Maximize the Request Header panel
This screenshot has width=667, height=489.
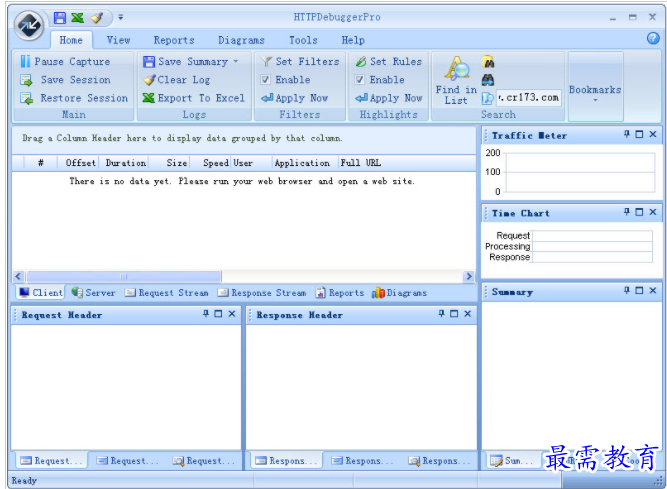pyautogui.click(x=219, y=314)
